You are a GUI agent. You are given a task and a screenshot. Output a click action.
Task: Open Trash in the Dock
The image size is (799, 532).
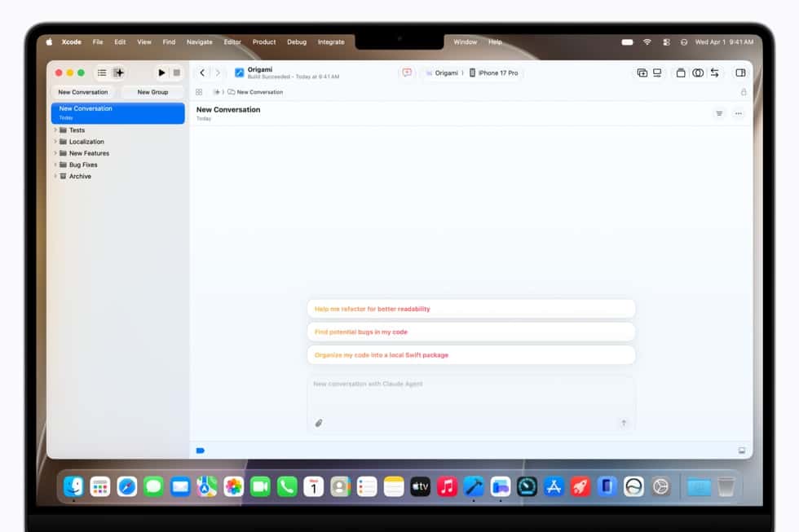click(x=726, y=486)
